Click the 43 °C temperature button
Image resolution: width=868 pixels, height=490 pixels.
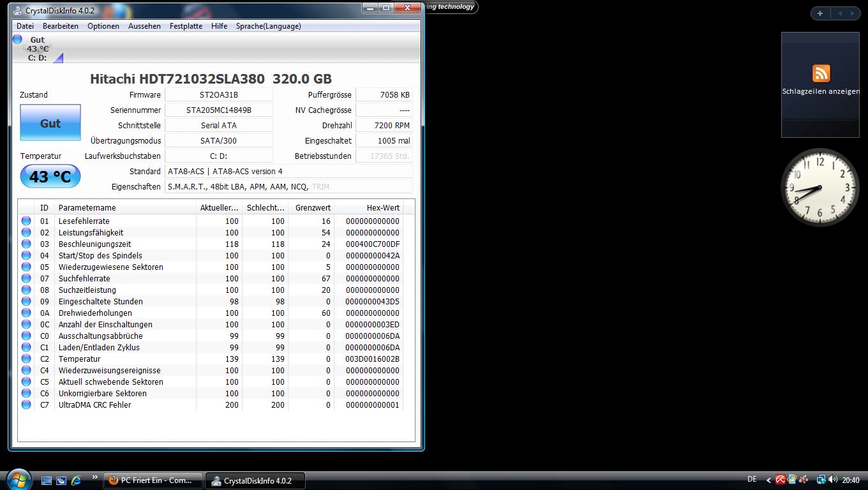tap(50, 176)
